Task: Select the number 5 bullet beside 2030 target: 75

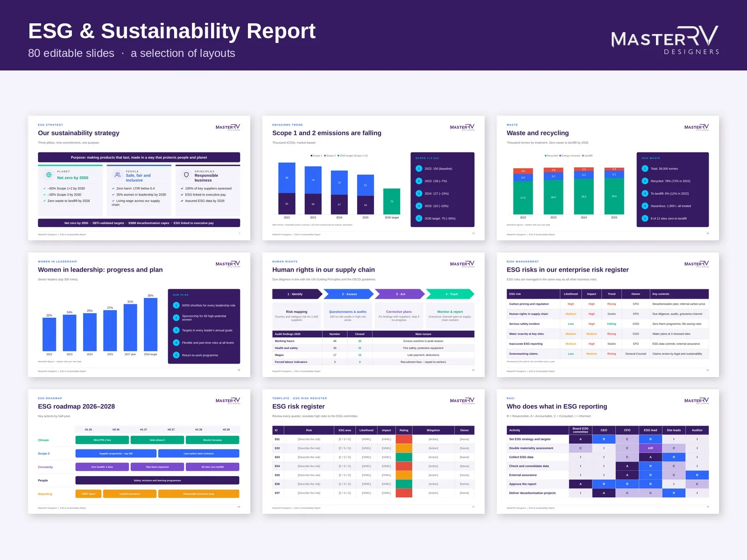Action: [419, 218]
